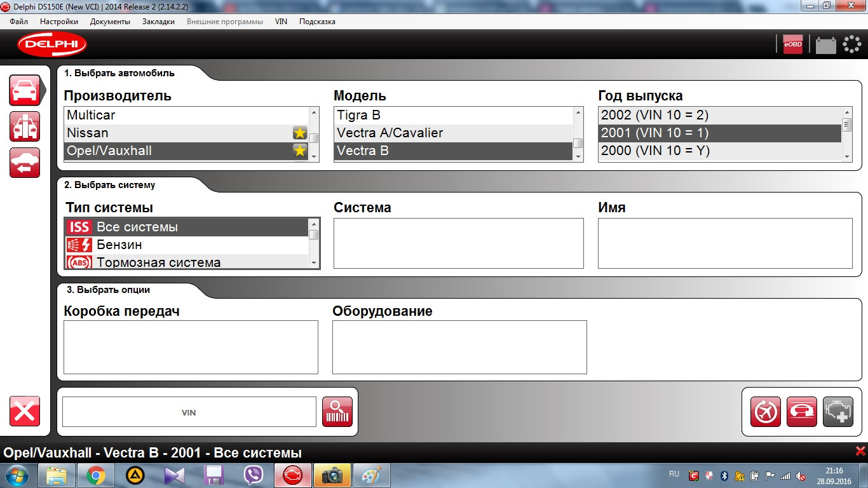Click the manufacturer list scroll-down arrow

click(314, 156)
